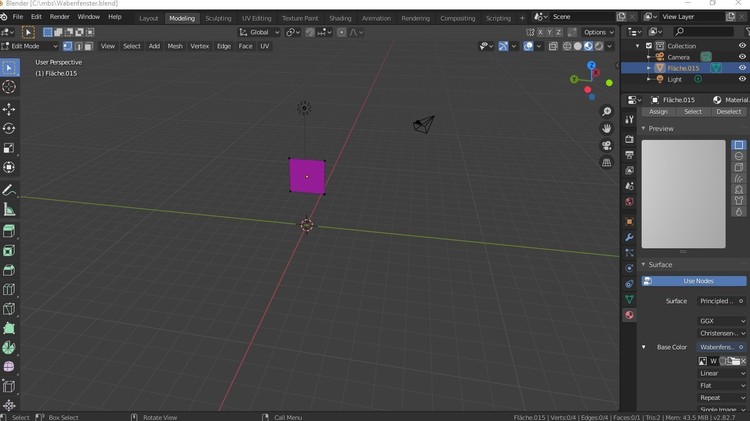Select the Poly Build tool
Image resolution: width=750 pixels, height=421 pixels.
(9, 328)
